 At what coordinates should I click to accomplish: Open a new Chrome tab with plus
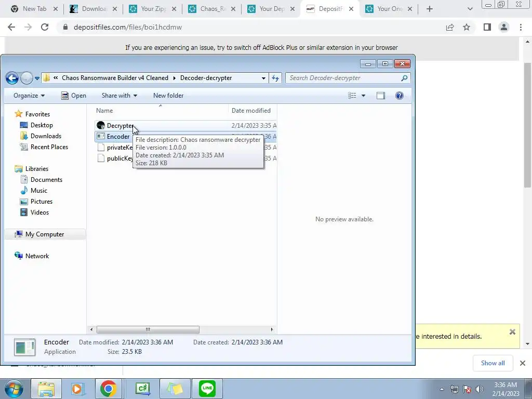pos(430,9)
